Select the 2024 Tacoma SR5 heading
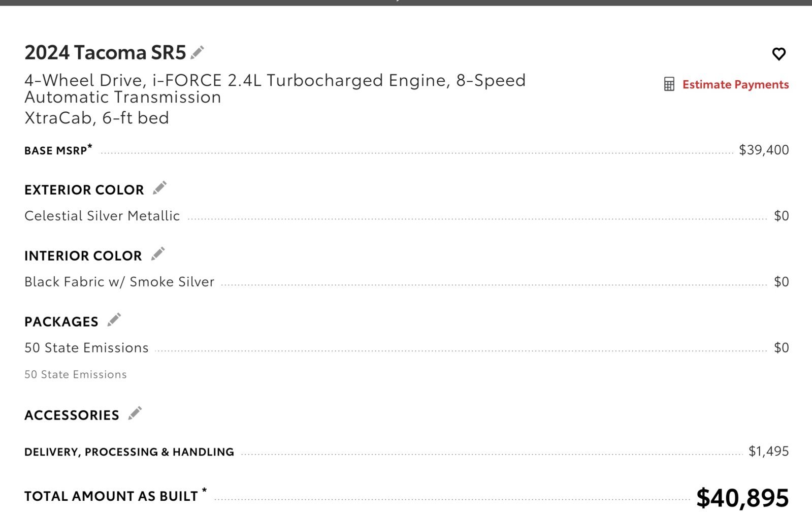Image resolution: width=812 pixels, height=515 pixels. [x=105, y=53]
